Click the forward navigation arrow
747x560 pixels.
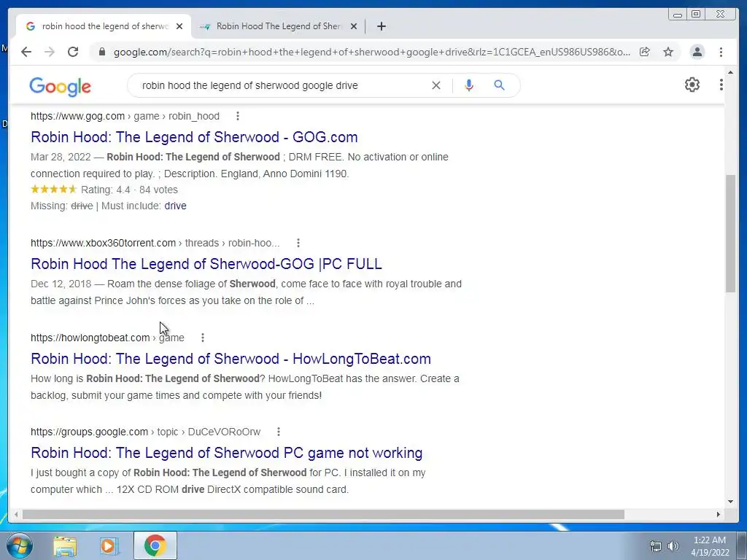(50, 52)
